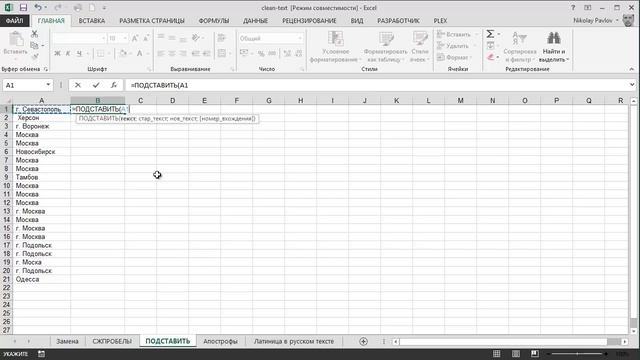Open the Шрифт group dialog launcher
The image size is (640, 360).
pos(149,69)
